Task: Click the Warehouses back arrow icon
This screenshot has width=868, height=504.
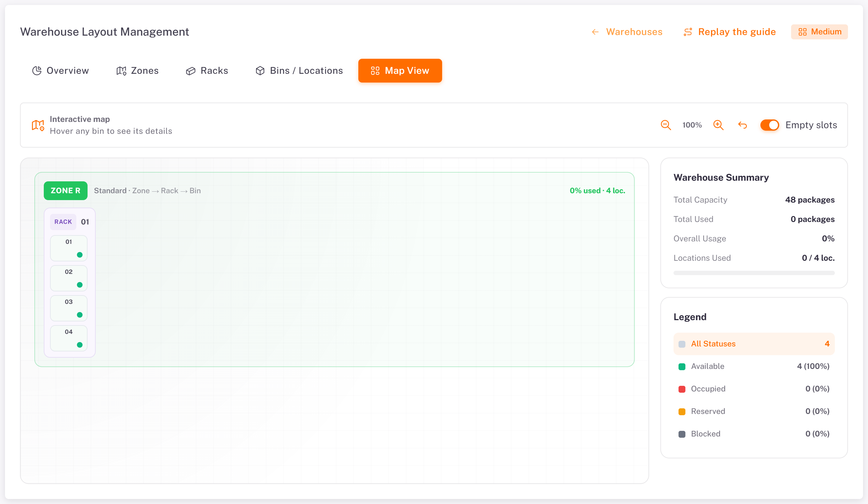Action: [595, 32]
